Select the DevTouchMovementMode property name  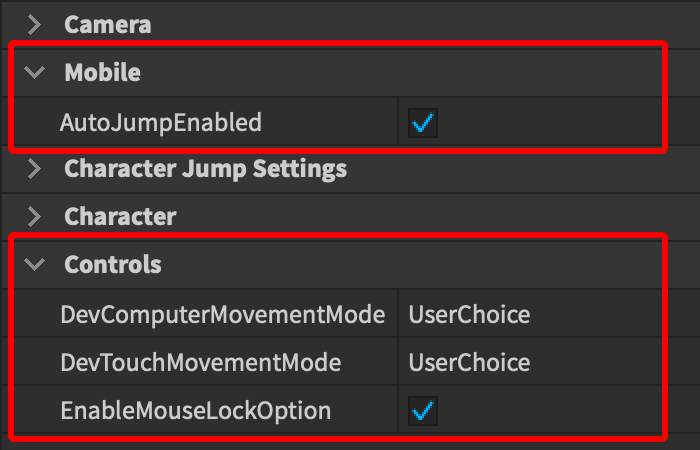(200, 362)
